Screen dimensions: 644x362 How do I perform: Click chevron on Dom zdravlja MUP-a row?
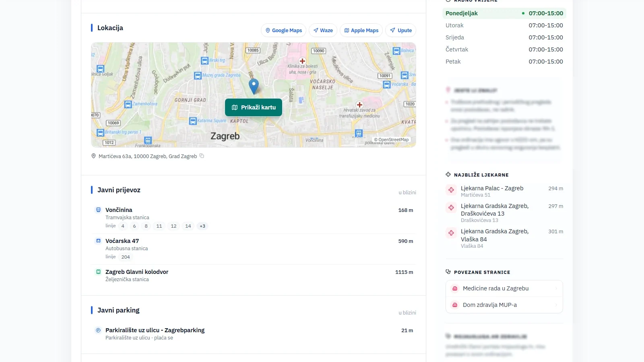click(x=557, y=305)
